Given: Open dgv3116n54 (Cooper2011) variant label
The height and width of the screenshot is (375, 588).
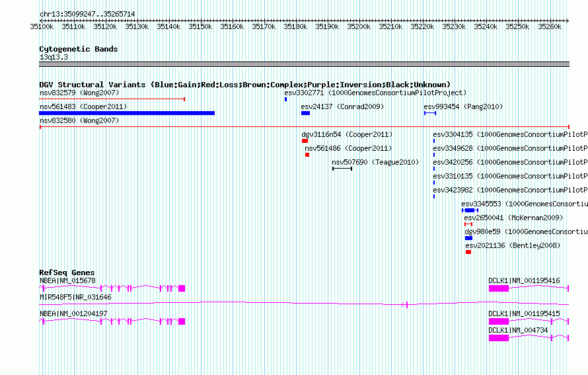Looking at the screenshot, I should click(x=347, y=134).
